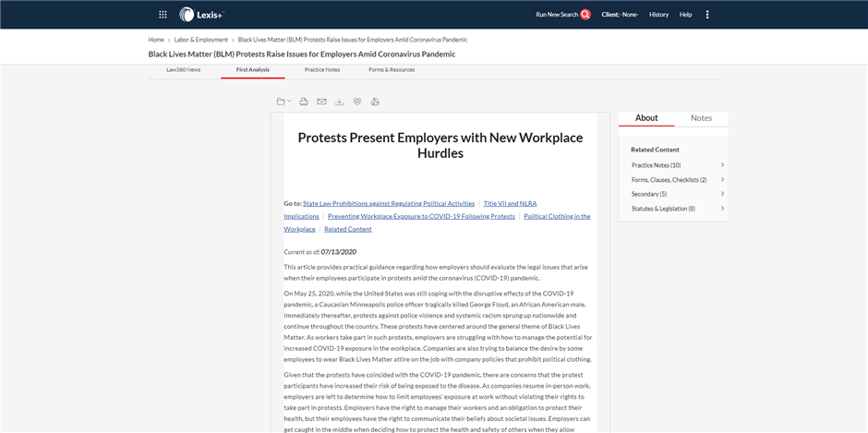The width and height of the screenshot is (868, 433).
Task: Click the red Run New Search magnifier
Action: [x=585, y=15]
